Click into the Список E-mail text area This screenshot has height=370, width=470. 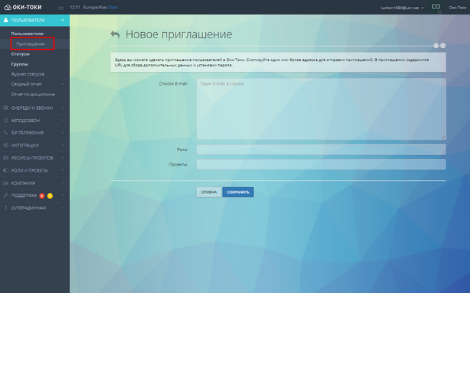click(321, 109)
